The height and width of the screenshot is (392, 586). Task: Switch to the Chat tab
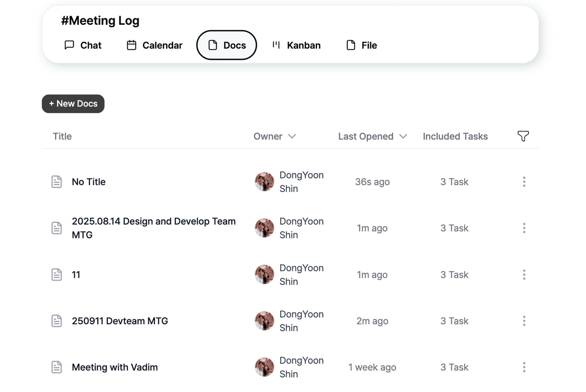pyautogui.click(x=83, y=45)
